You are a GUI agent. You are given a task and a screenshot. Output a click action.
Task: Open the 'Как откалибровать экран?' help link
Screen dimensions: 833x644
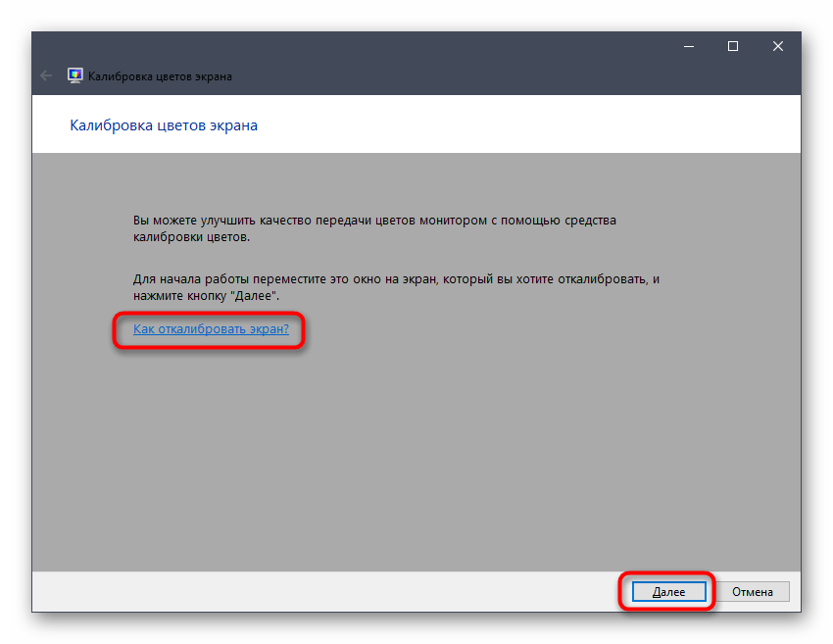pos(211,329)
